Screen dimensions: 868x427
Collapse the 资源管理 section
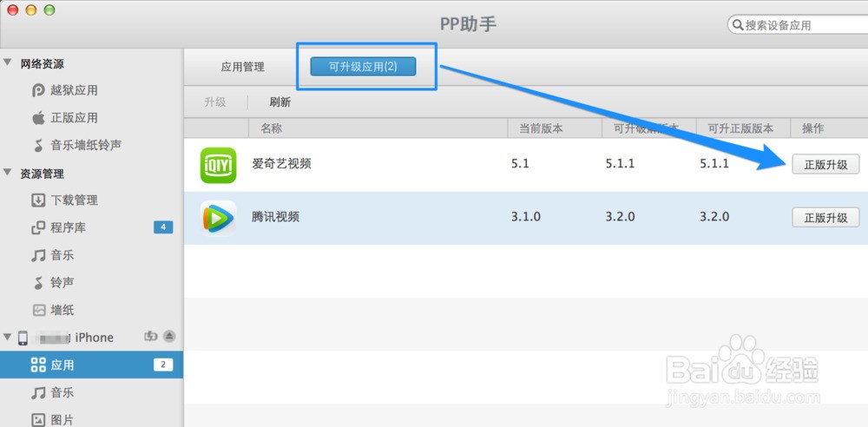click(8, 172)
